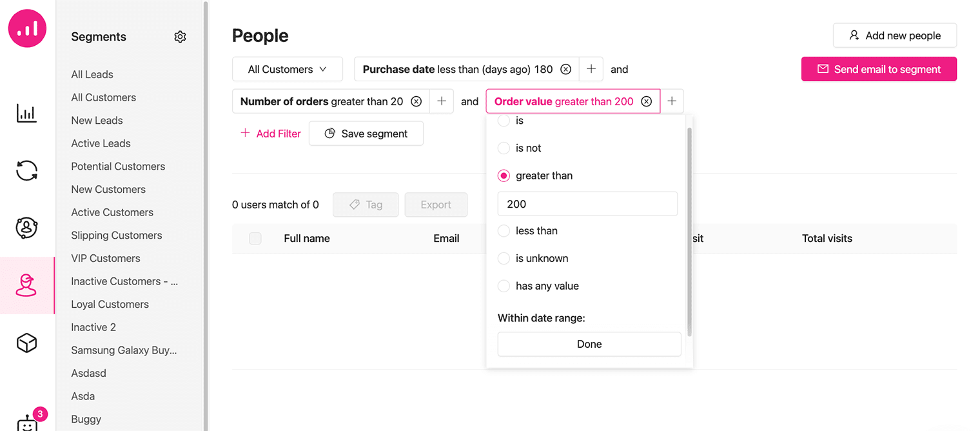Remove the Order value filter
Viewport: 980px width, 431px height.
646,101
